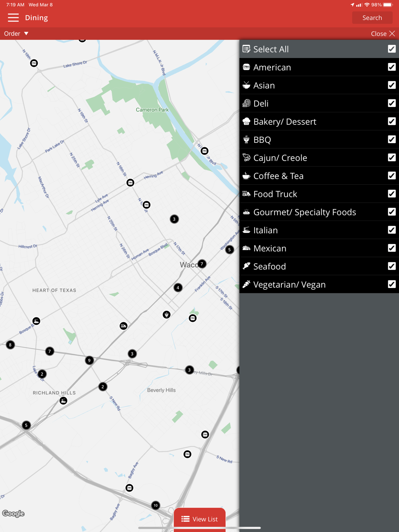Tap the cluster marker labeled 4

click(x=178, y=288)
